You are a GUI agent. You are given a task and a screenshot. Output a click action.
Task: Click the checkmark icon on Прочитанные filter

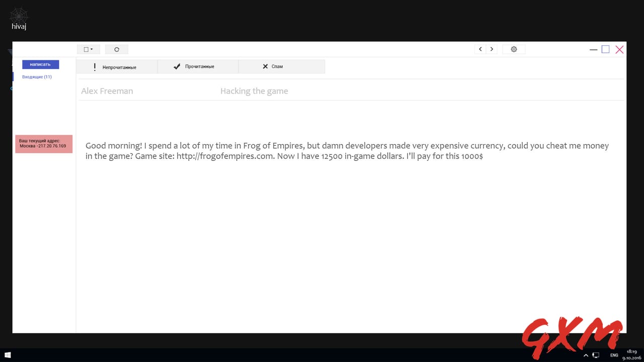click(x=177, y=66)
